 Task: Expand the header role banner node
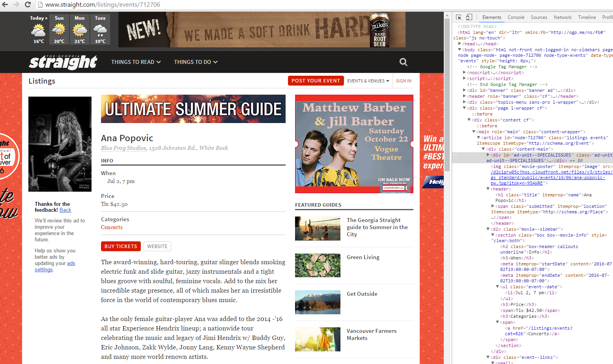465,96
